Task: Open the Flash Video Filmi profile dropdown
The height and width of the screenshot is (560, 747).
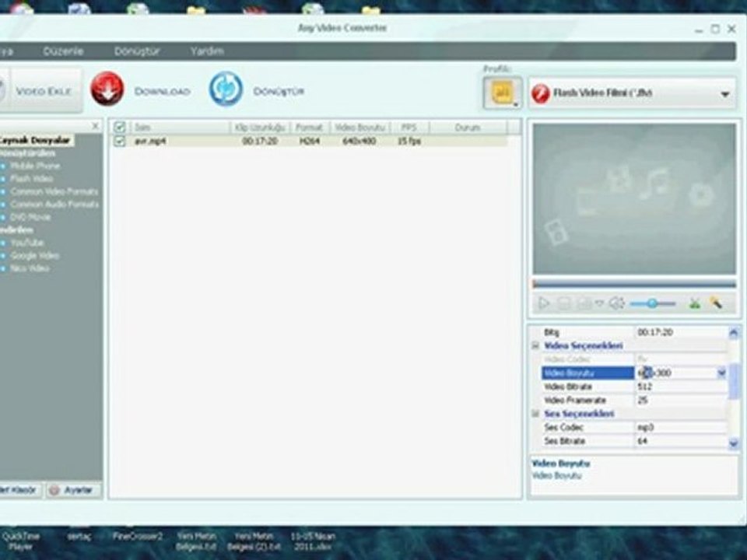Action: pyautogui.click(x=632, y=93)
